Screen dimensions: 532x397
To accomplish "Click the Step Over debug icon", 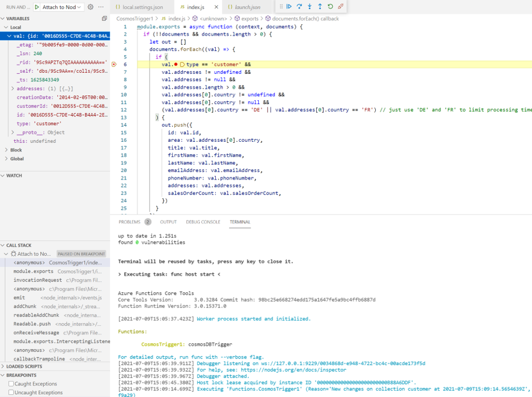I will [x=299, y=6].
